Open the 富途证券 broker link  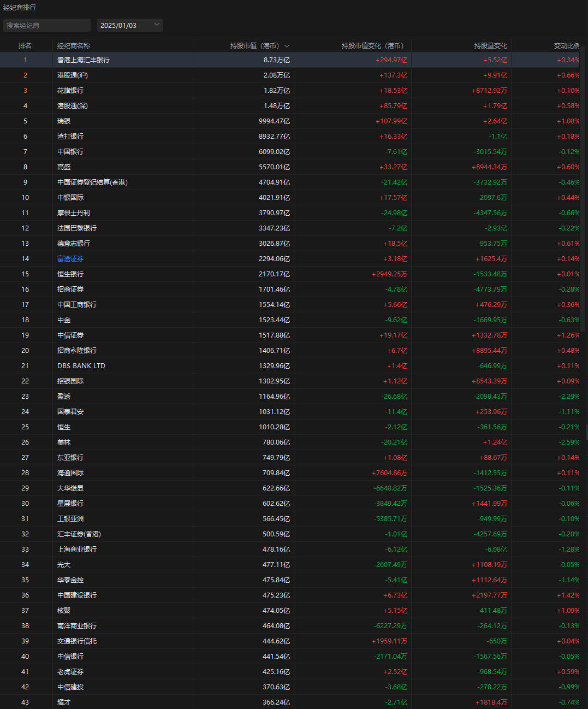click(70, 259)
